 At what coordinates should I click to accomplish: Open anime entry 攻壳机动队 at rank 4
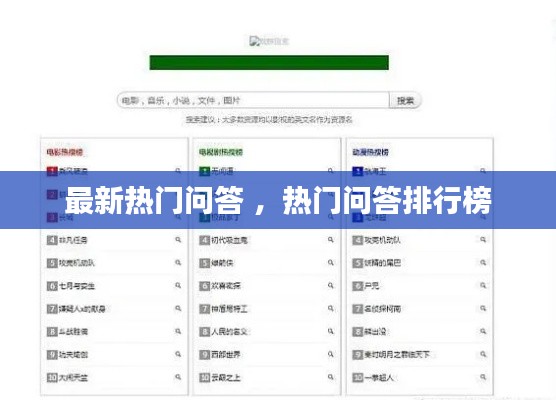[383, 240]
